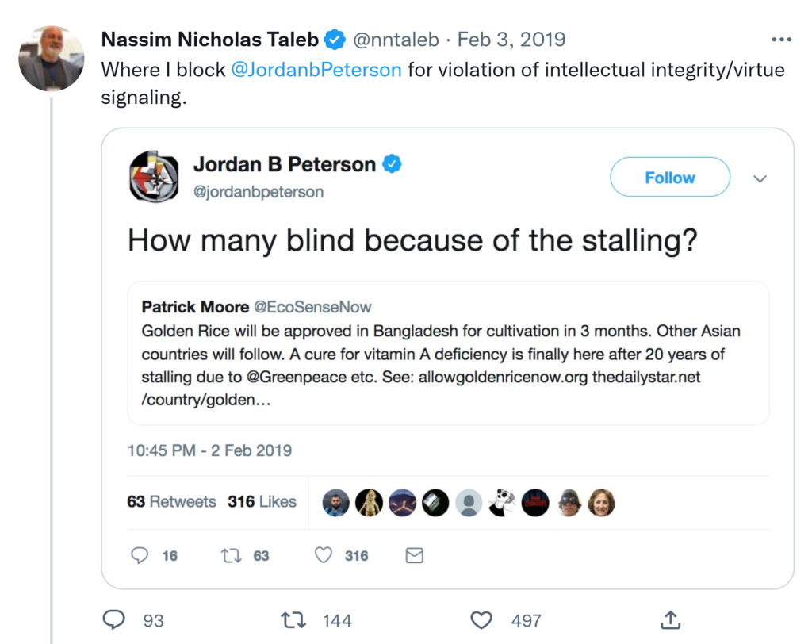Like Taleb's tweet with 497 likes
The image size is (812, 644).
[x=481, y=619]
